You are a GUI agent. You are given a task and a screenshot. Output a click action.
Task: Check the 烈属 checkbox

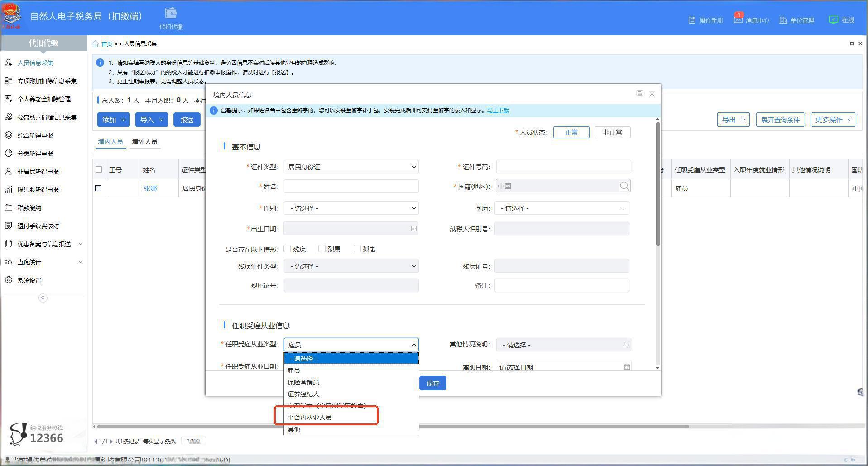(322, 249)
